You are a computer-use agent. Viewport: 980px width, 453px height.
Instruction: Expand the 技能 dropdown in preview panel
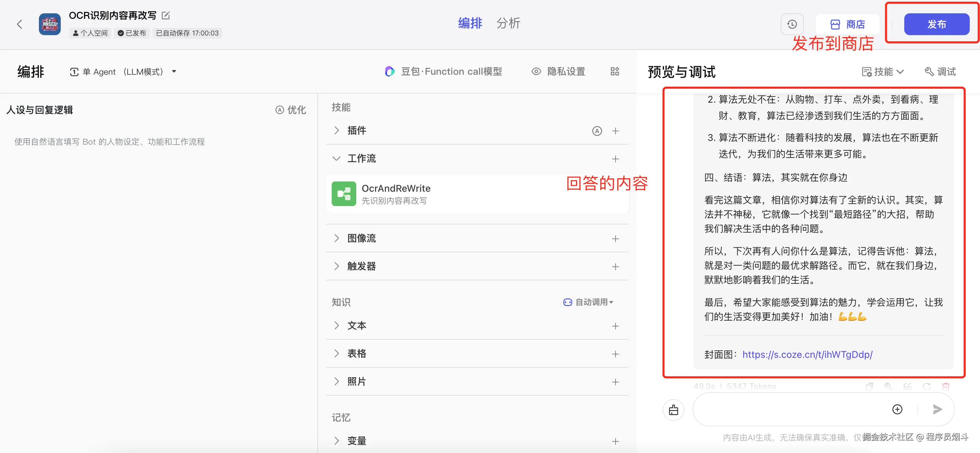(x=882, y=72)
